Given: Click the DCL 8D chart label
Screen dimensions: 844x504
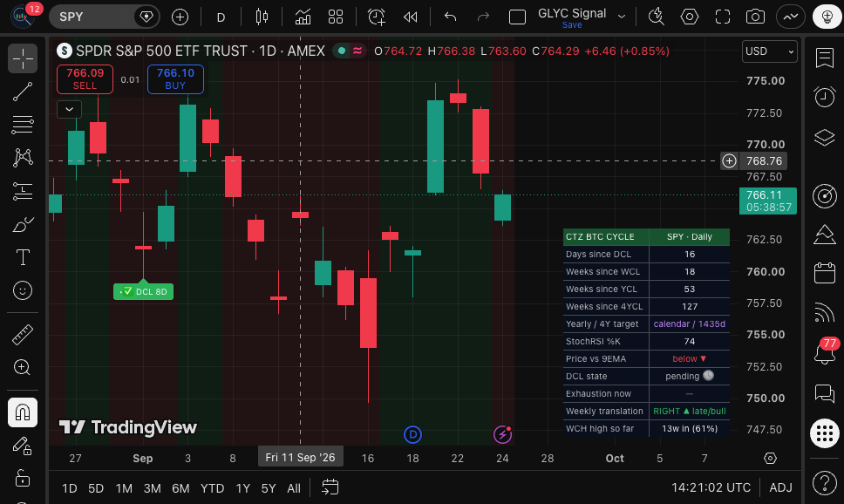Looking at the screenshot, I should [143, 291].
